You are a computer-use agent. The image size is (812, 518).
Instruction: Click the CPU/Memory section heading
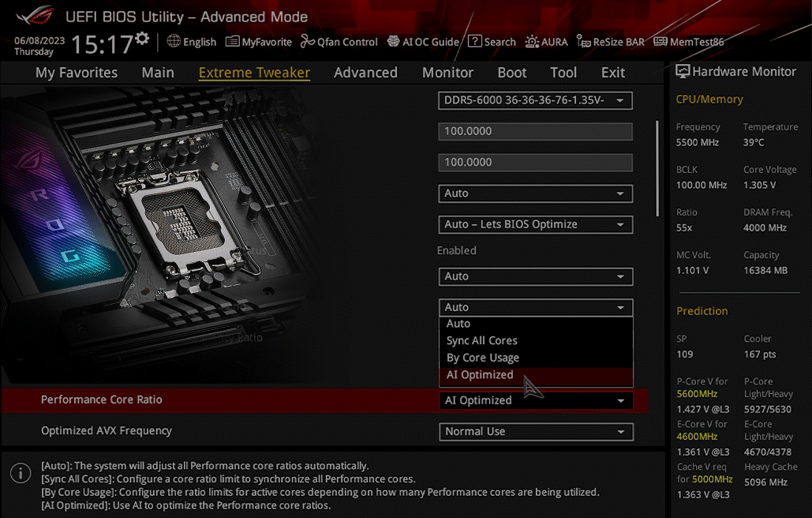tap(709, 99)
